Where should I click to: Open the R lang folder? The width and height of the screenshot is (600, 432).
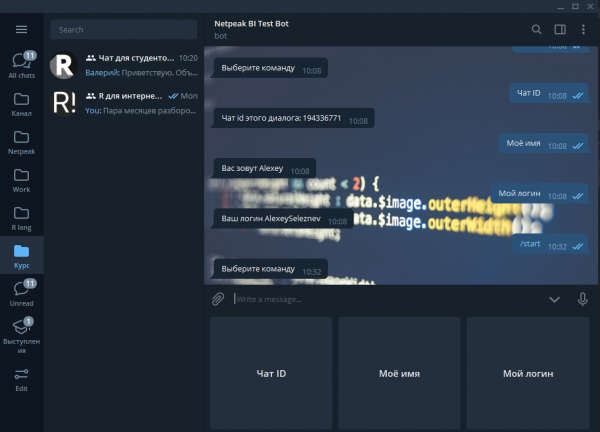click(21, 219)
